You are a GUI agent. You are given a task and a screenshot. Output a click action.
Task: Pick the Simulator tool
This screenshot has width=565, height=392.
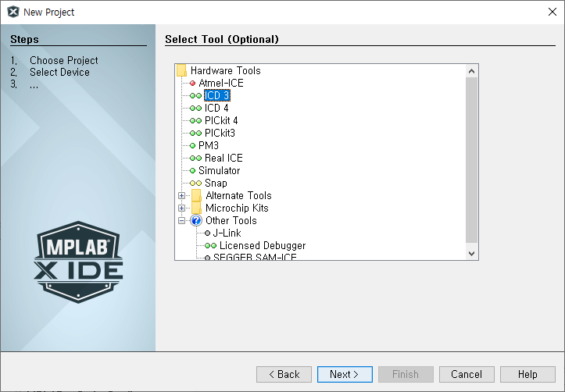coord(219,171)
